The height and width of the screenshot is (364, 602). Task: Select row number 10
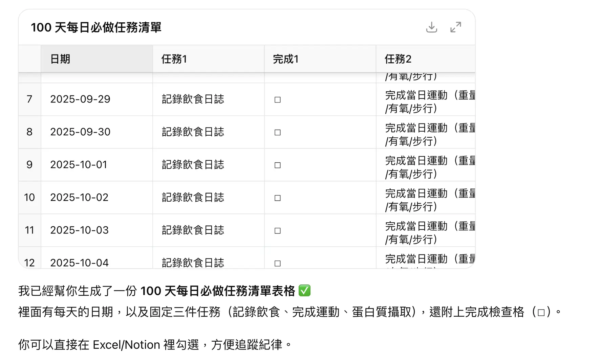pos(29,198)
